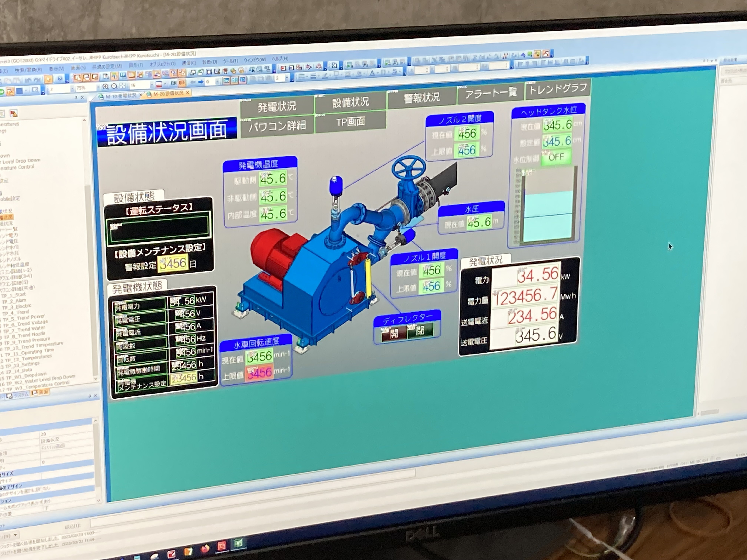The image size is (747, 560).
Task: Toggle the water level control OFF switch
Action: tap(556, 157)
